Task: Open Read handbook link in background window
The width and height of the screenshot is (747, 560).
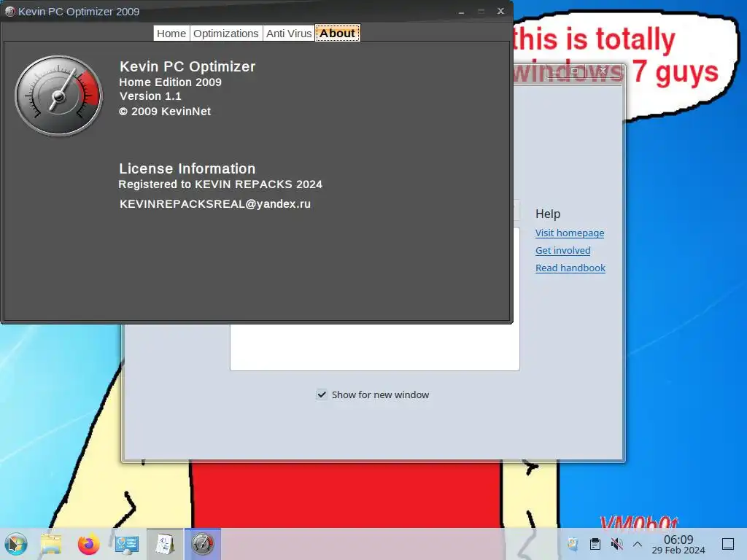Action: [x=570, y=268]
